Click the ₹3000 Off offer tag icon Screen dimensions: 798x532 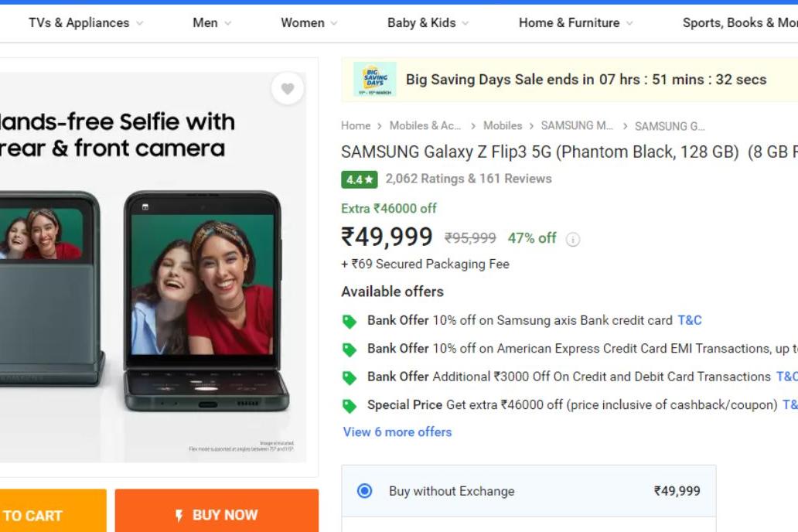[350, 377]
